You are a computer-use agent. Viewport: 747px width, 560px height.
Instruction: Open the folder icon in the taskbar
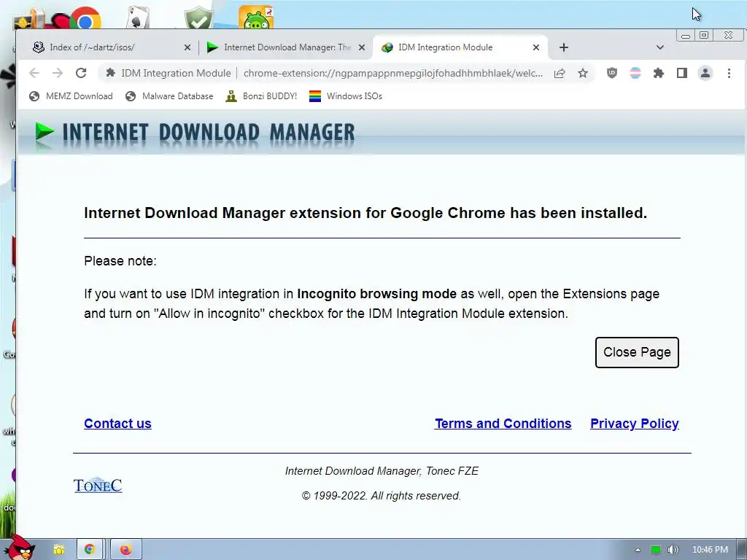58,550
